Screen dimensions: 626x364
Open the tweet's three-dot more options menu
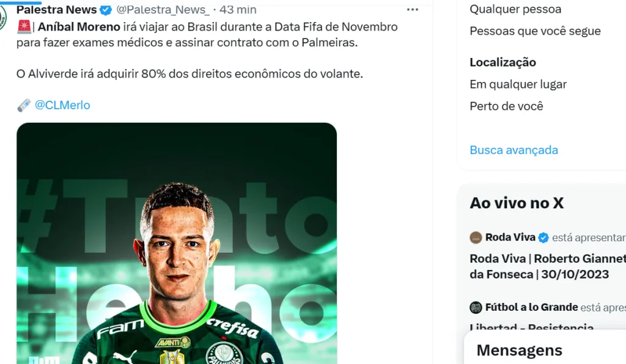point(413,10)
